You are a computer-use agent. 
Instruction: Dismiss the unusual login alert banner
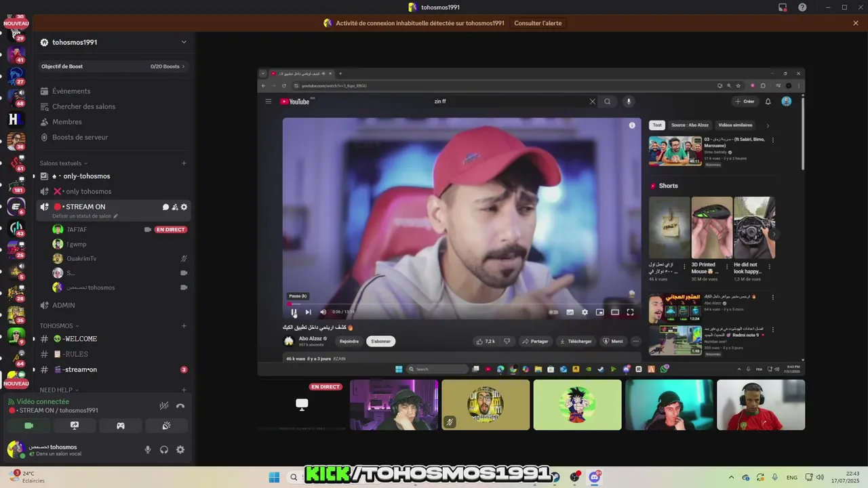coord(856,23)
